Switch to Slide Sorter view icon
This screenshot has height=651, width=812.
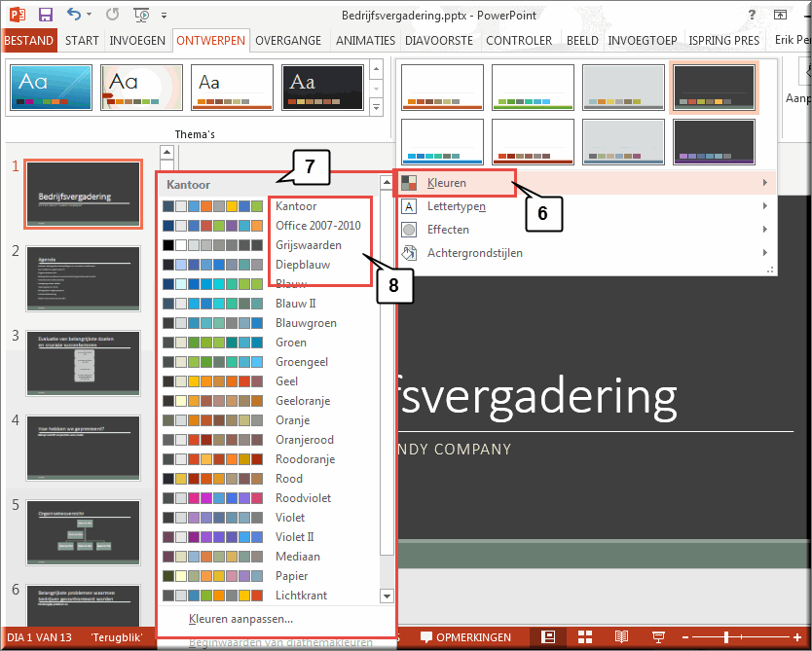[x=585, y=637]
